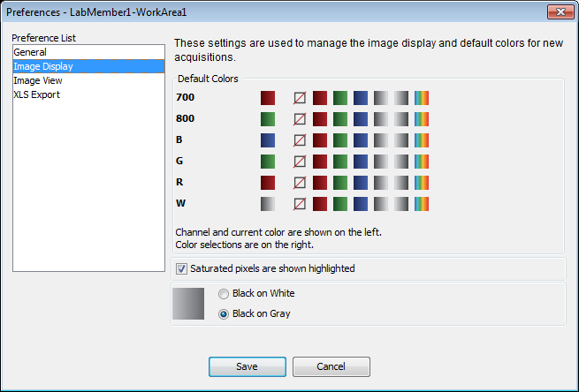Choose rainbow pseudocolor for G channel

422,162
